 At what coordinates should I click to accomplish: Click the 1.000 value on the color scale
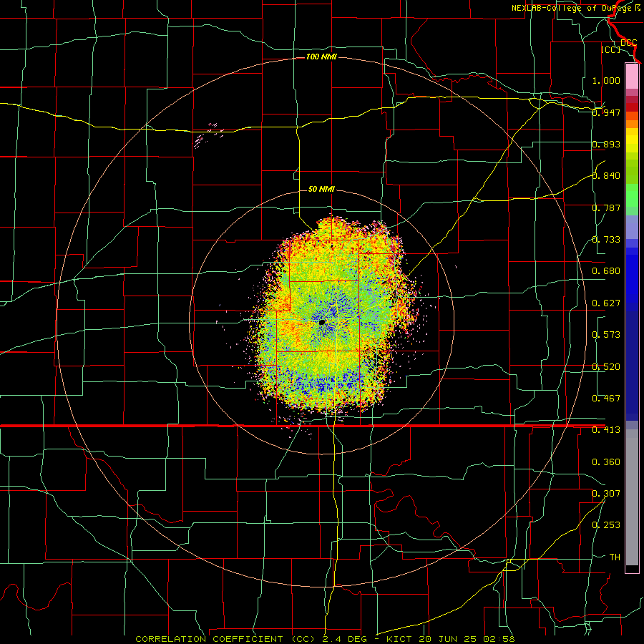tap(606, 80)
